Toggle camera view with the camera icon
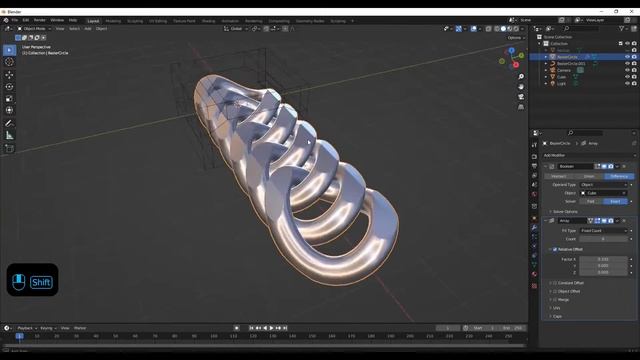Viewport: 640px width, 360px height. coord(521,97)
